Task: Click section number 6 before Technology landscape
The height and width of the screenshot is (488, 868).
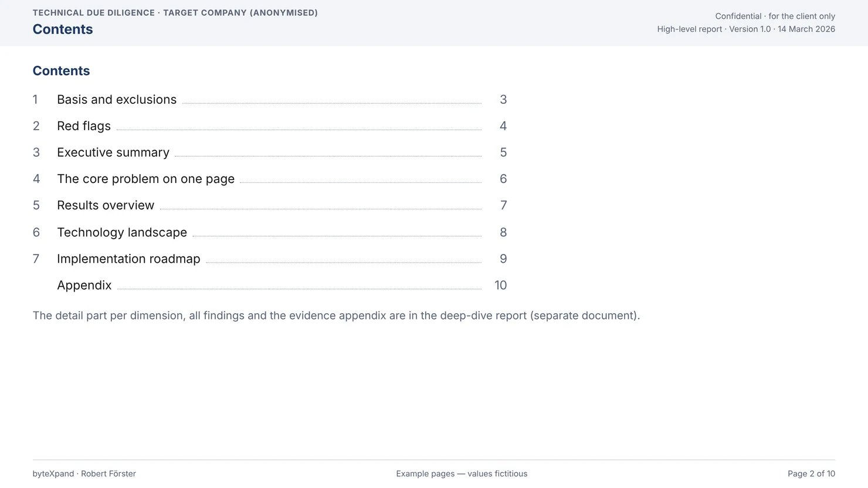Action: tap(36, 232)
